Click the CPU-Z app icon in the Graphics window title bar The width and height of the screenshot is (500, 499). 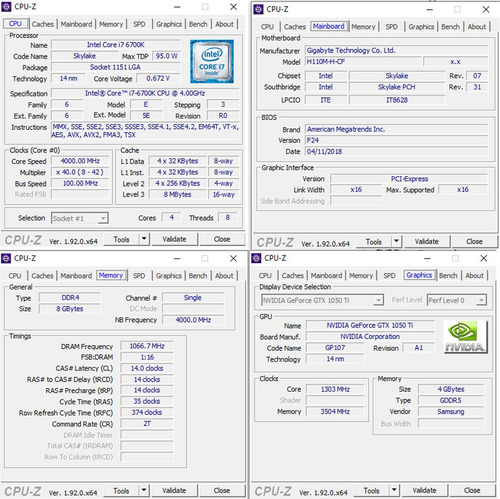tap(256, 258)
